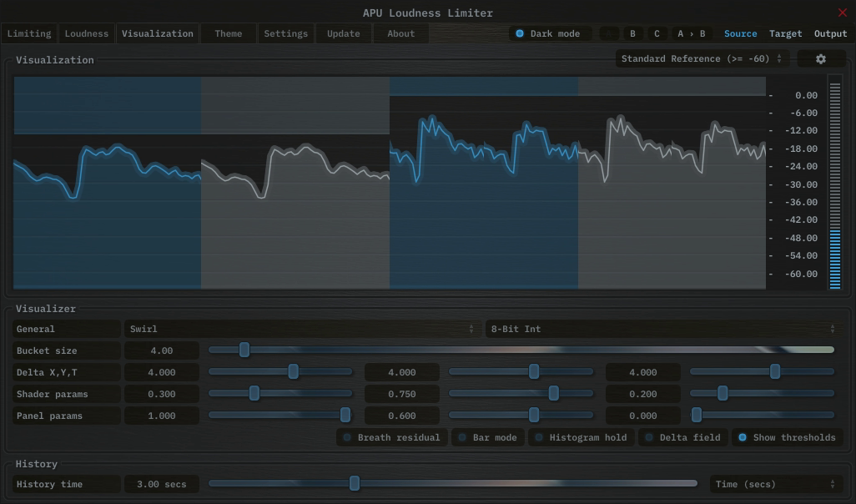The height and width of the screenshot is (504, 856).
Task: Copy preset A to B
Action: [691, 34]
